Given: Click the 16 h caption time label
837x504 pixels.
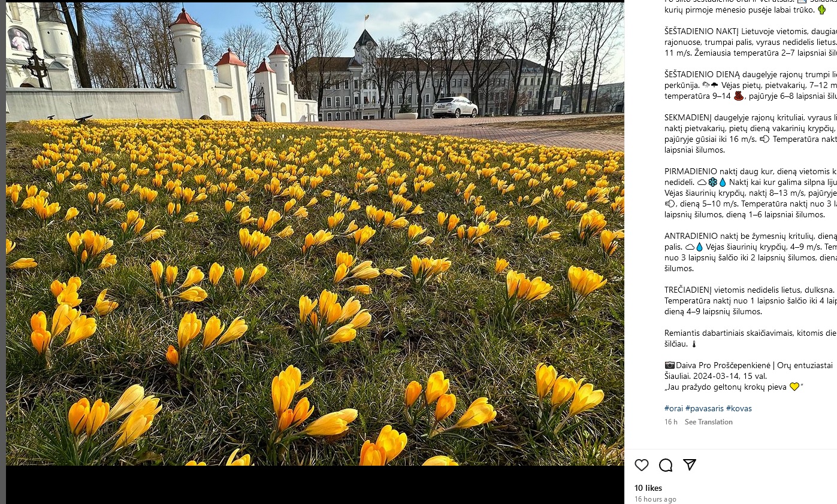Looking at the screenshot, I should 671,422.
